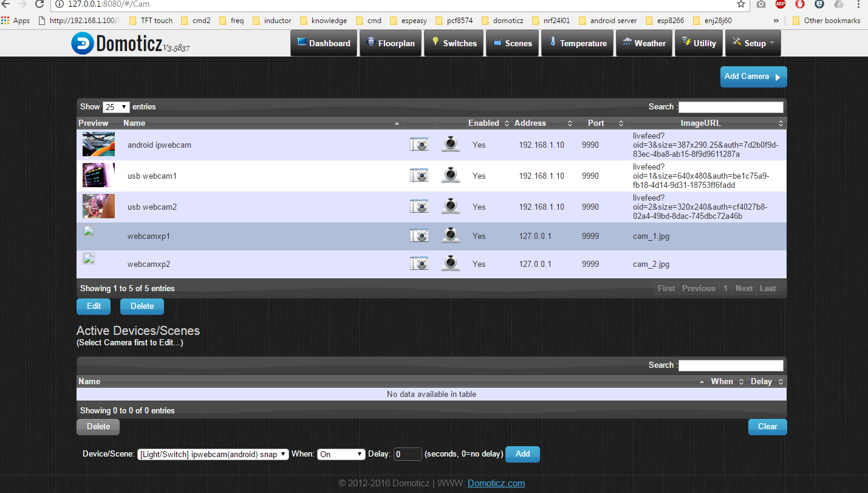868x493 pixels.
Task: Click the usb webcam1 preview thumbnail
Action: 98,176
